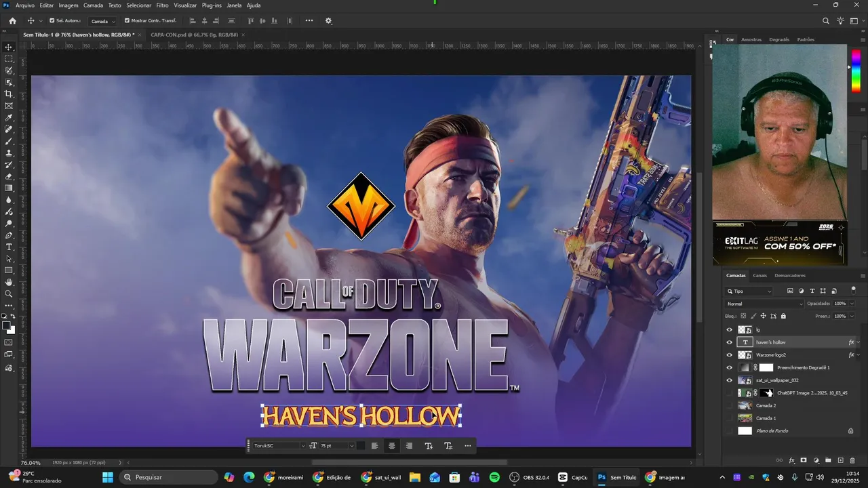
Task: Select the Move tool in the toolbar
Action: [9, 47]
